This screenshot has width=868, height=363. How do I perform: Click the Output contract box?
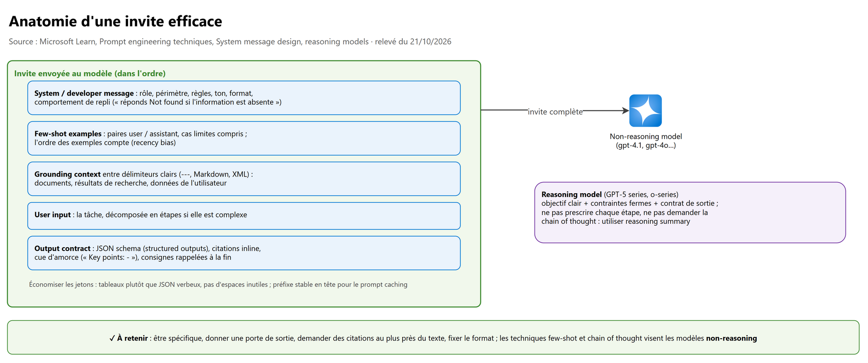click(x=244, y=253)
